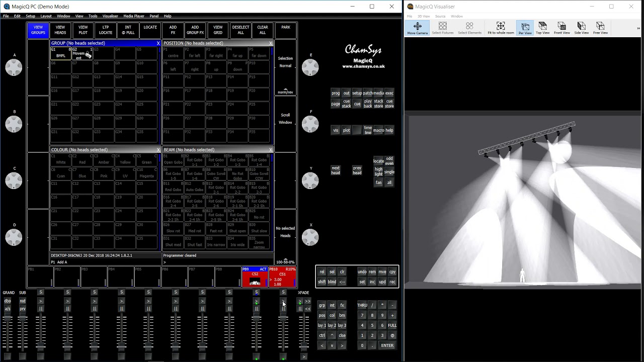Screen dimensions: 644x362
Task: Close the COLOUR window
Action: (x=158, y=150)
